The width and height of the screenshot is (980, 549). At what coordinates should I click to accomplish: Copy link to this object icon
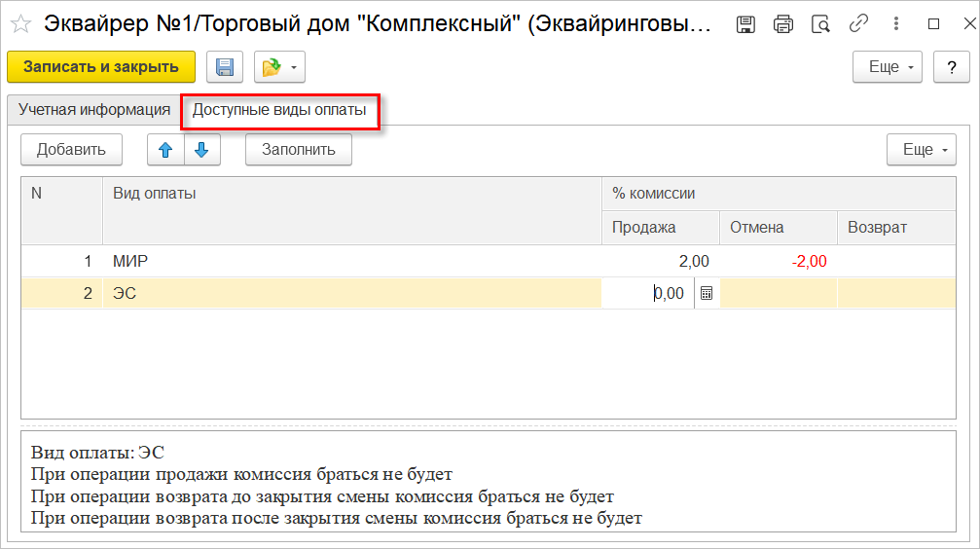858,24
